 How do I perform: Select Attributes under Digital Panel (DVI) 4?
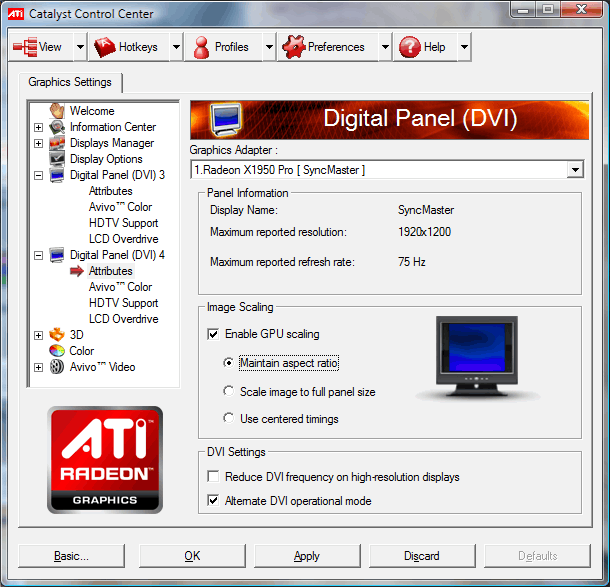[x=110, y=271]
